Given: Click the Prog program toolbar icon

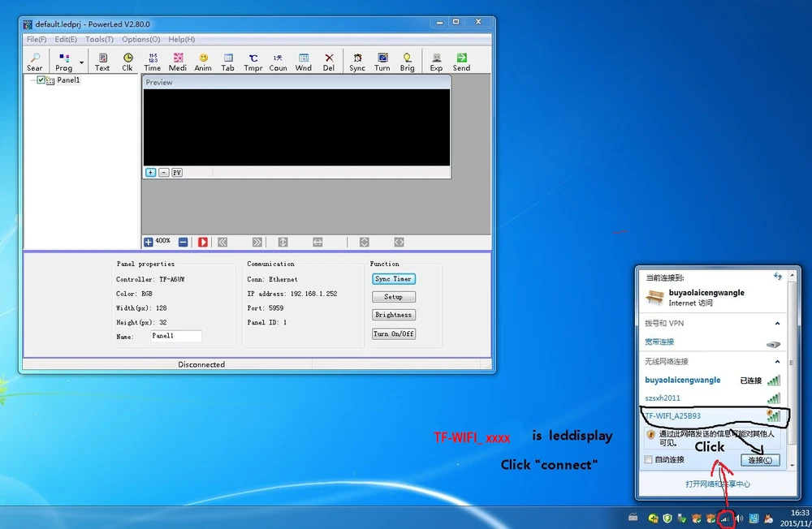Looking at the screenshot, I should point(63,62).
